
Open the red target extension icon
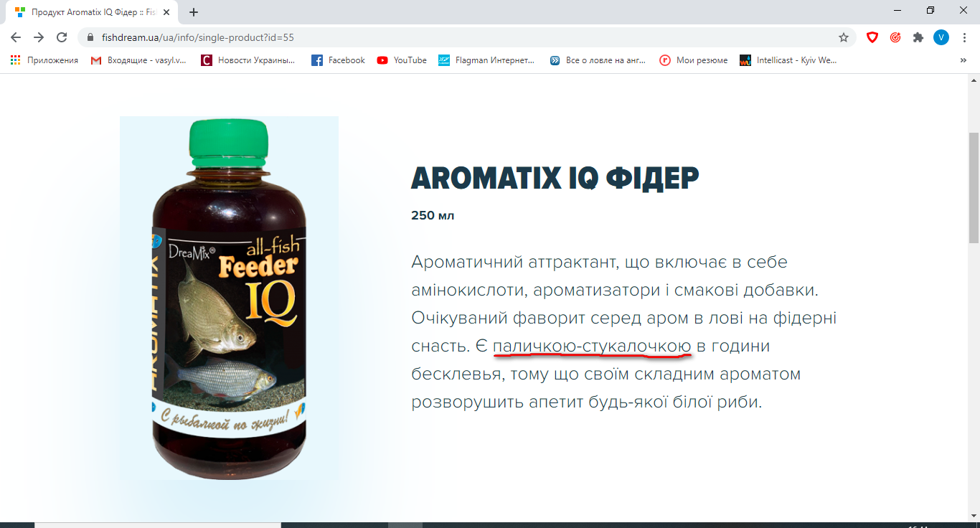(895, 37)
